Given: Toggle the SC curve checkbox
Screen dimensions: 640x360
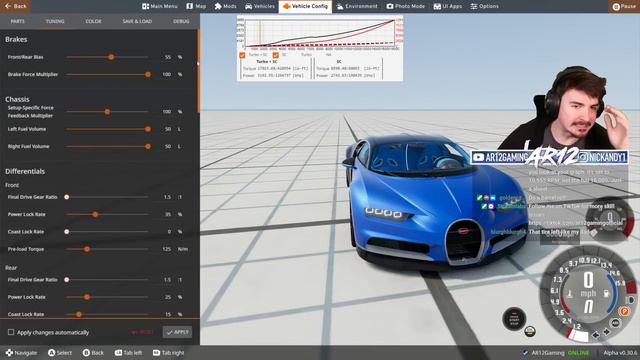Looking at the screenshot, I should click(x=276, y=55).
